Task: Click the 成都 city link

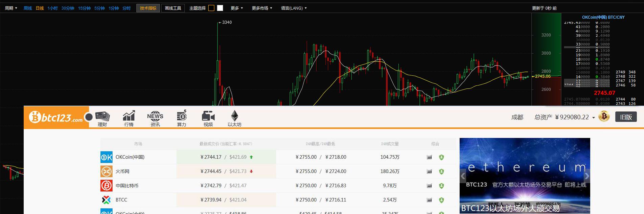Action: point(517,117)
